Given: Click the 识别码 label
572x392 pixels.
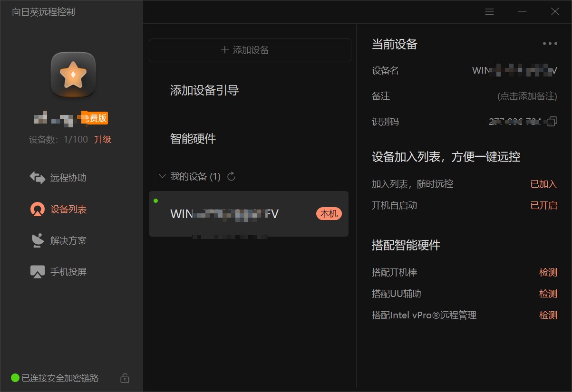Looking at the screenshot, I should click(x=385, y=122).
